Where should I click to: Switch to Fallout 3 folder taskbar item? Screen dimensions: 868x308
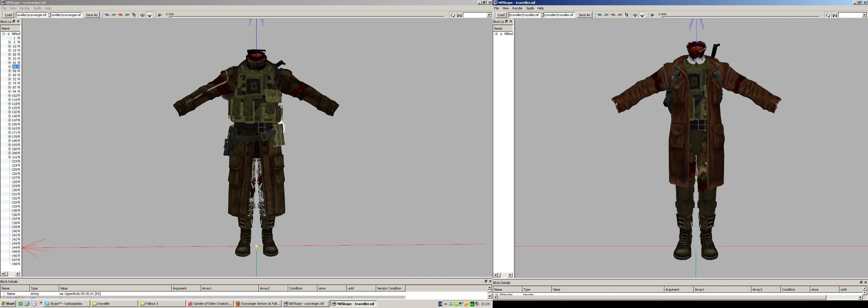click(x=162, y=304)
